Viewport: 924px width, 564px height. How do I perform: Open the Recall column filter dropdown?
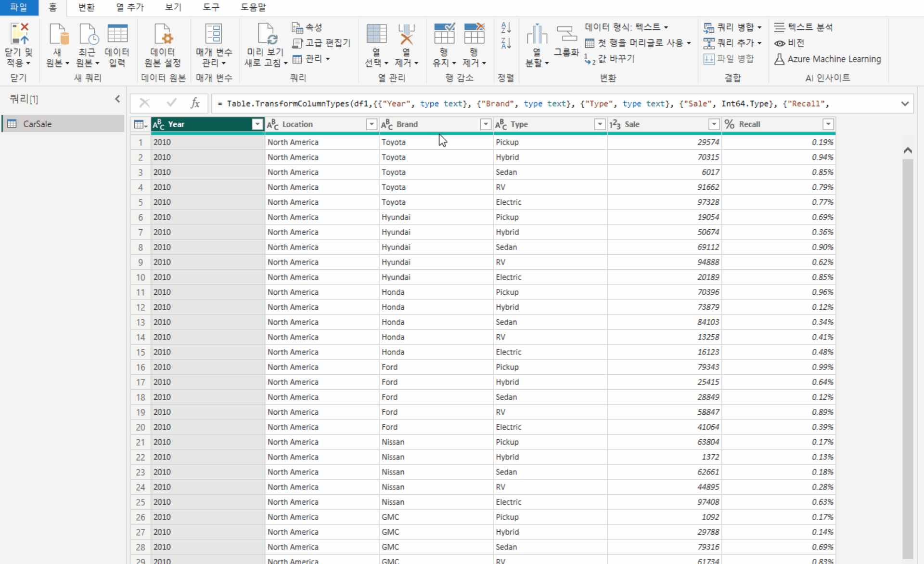[x=828, y=125]
